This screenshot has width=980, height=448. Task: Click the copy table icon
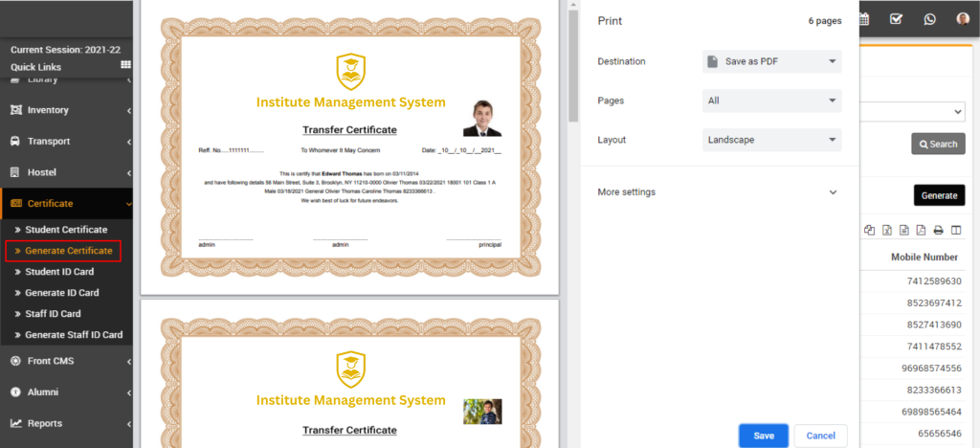(869, 230)
